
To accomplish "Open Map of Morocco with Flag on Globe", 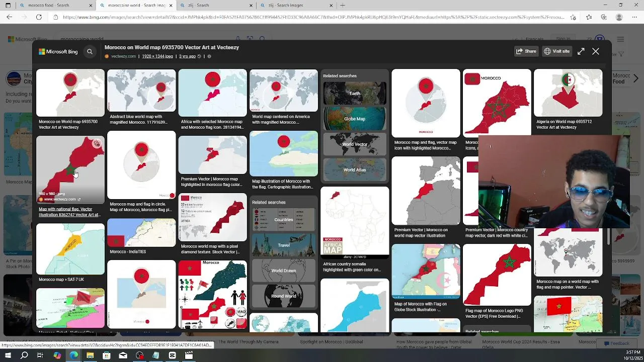I will pyautogui.click(x=426, y=271).
